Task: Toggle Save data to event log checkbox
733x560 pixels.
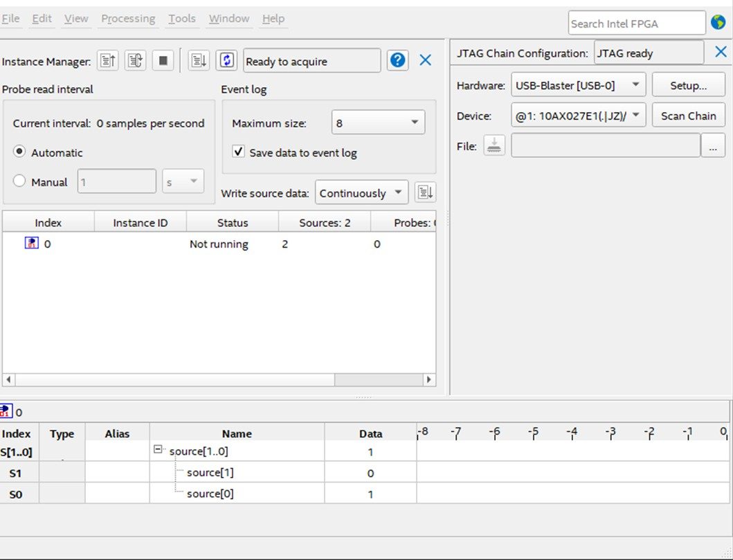Action: 238,152
